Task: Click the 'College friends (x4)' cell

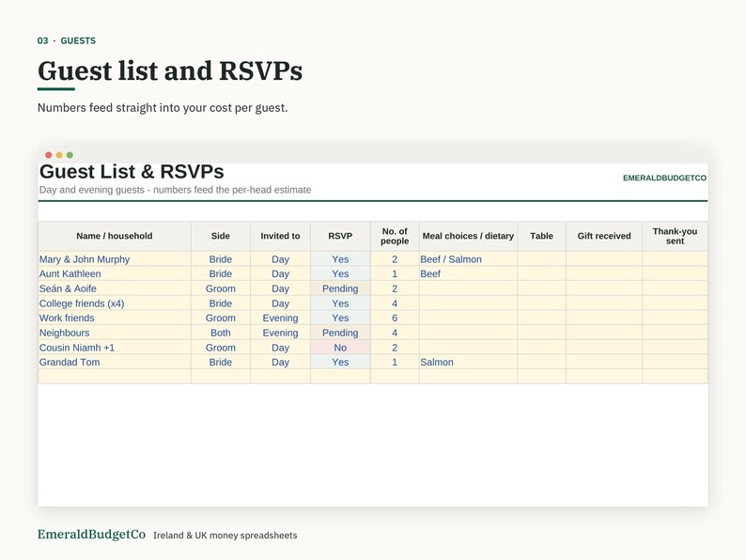Action: tap(115, 303)
